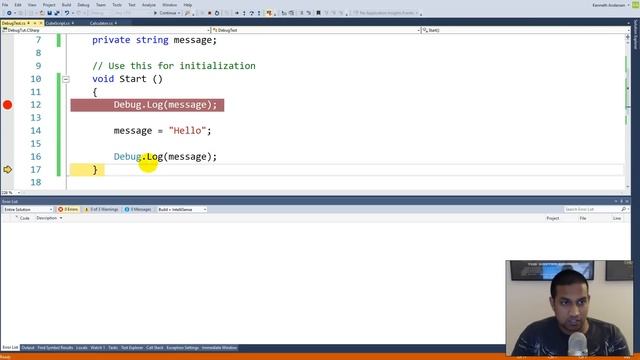Switch to the Output tab
The image size is (640, 360).
(x=28, y=348)
